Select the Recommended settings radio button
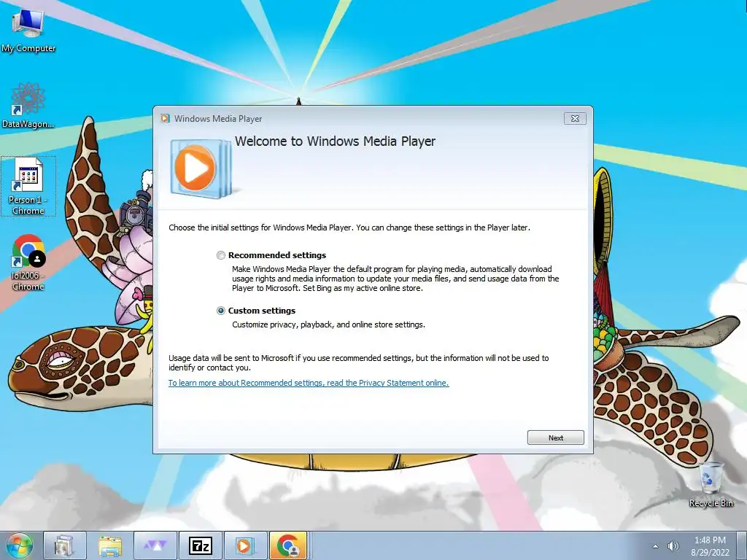 220,255
